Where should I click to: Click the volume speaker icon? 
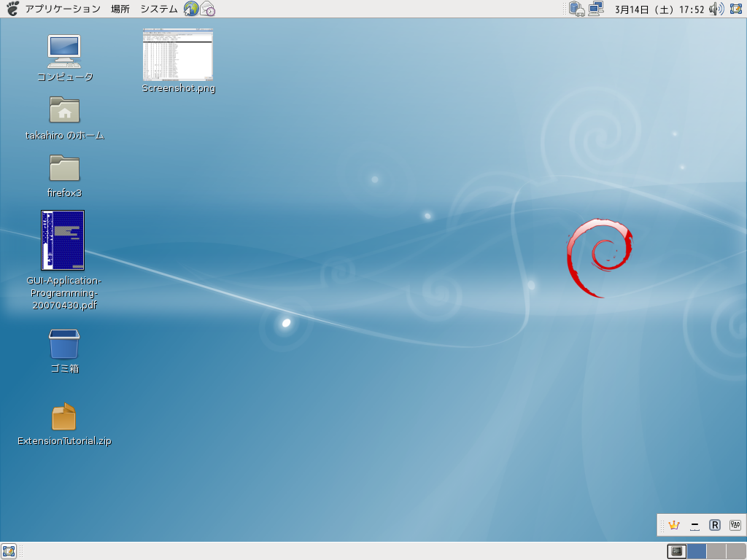[716, 9]
